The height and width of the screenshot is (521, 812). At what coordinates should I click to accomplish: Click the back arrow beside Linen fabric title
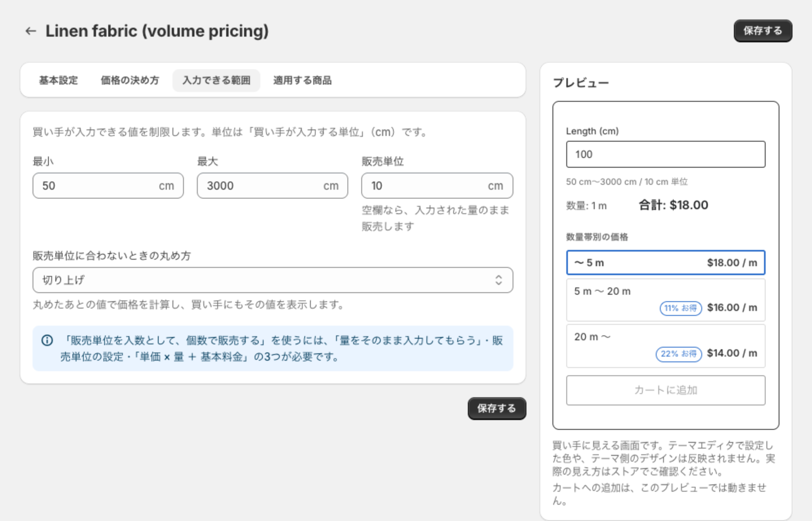pos(31,31)
